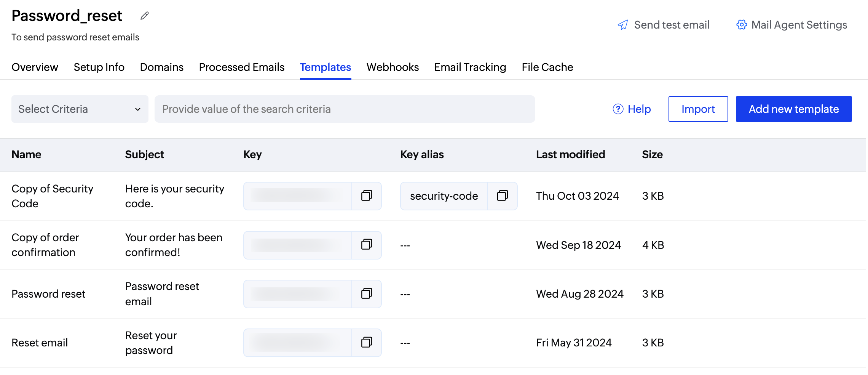Switch to the Overview tab

(35, 67)
